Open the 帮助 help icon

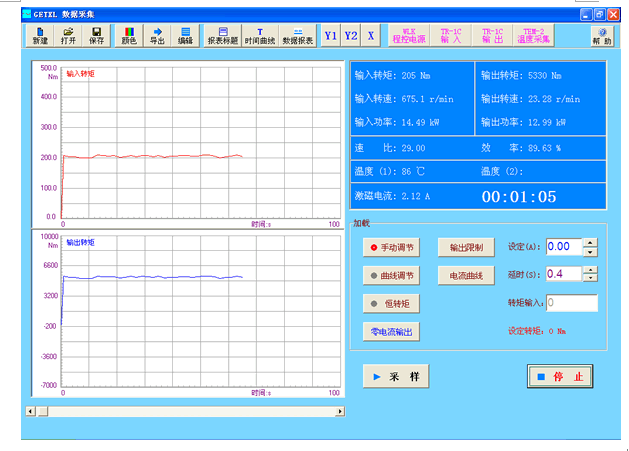[602, 36]
